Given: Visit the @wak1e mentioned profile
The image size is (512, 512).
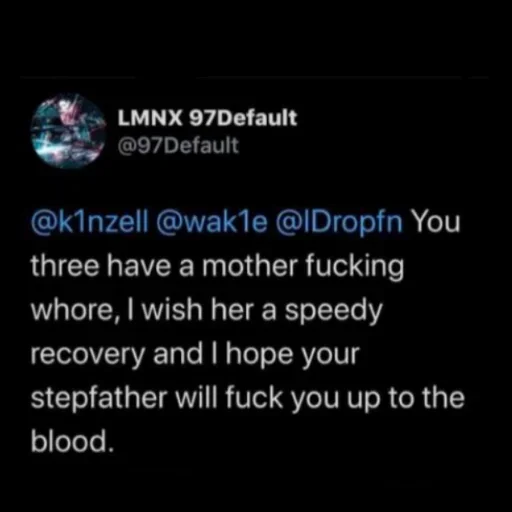Looking at the screenshot, I should pyautogui.click(x=214, y=222).
